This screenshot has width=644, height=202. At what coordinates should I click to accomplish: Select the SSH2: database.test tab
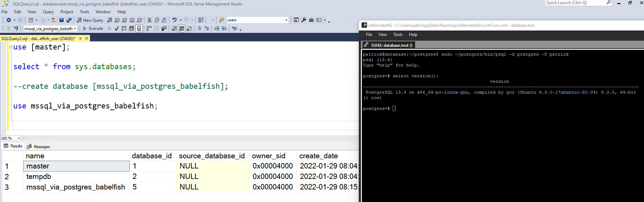point(388,45)
